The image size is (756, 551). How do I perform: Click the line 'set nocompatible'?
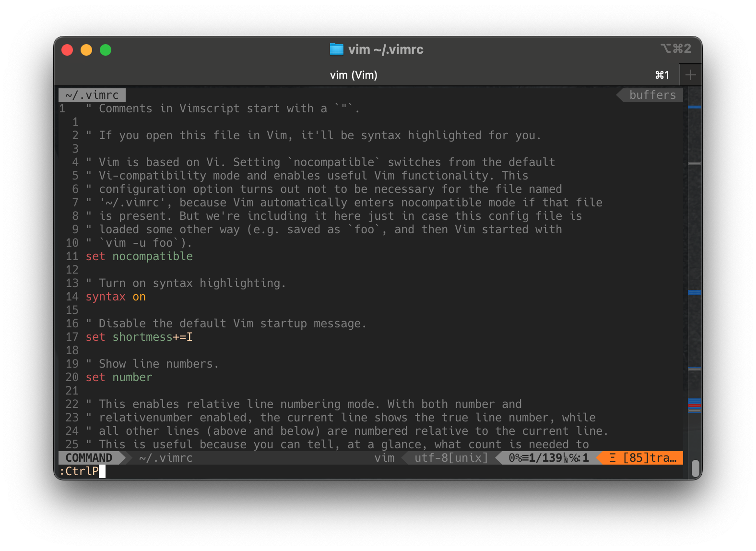pos(139,256)
